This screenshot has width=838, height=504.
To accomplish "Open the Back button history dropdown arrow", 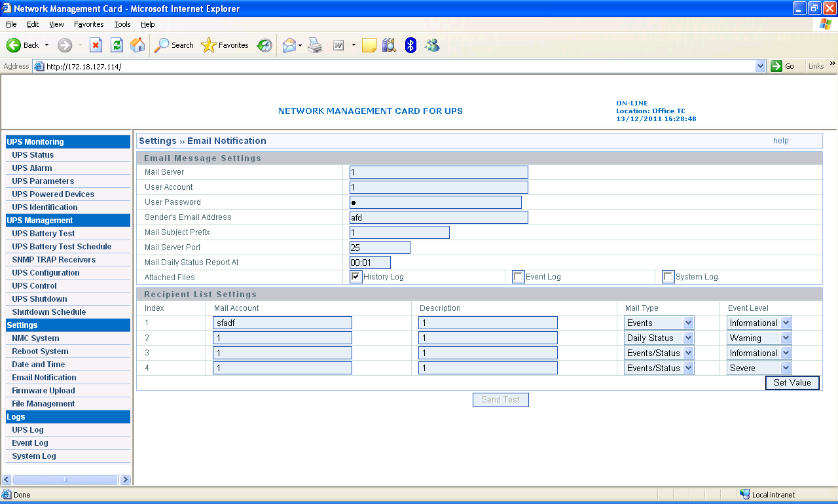I will pos(46,45).
